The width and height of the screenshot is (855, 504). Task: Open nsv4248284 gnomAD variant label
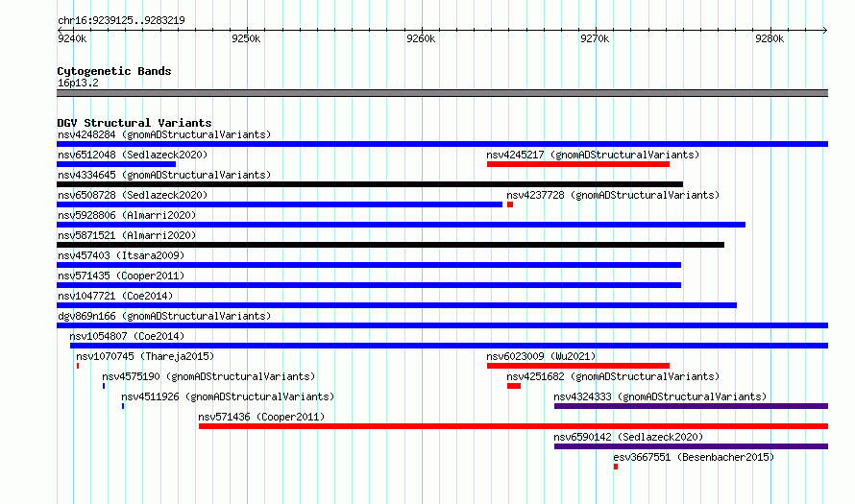164,134
